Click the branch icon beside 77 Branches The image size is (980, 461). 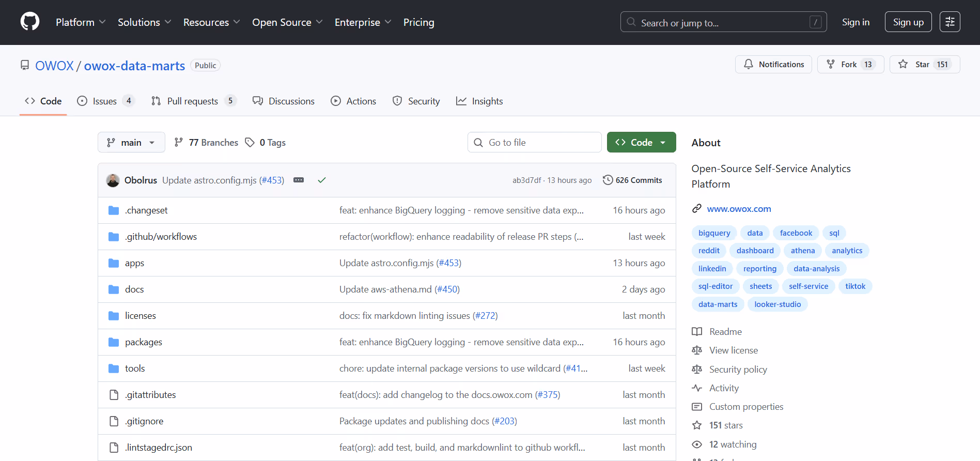click(x=178, y=142)
